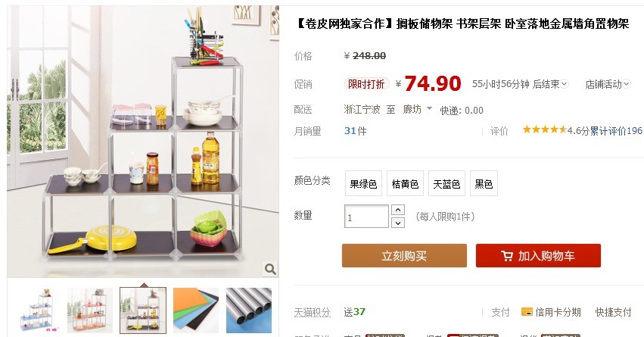Choose the 天蓝色 color option

[446, 184]
